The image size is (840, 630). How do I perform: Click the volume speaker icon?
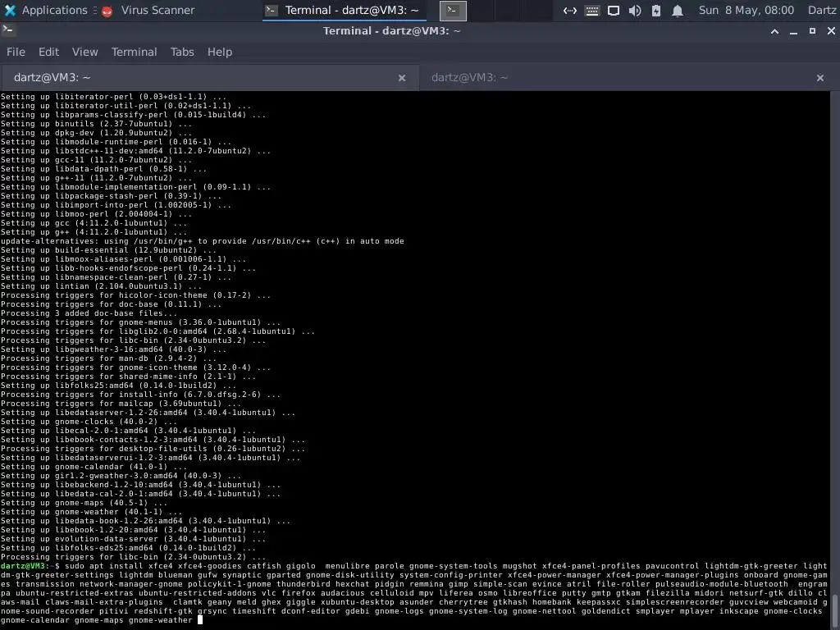(635, 10)
